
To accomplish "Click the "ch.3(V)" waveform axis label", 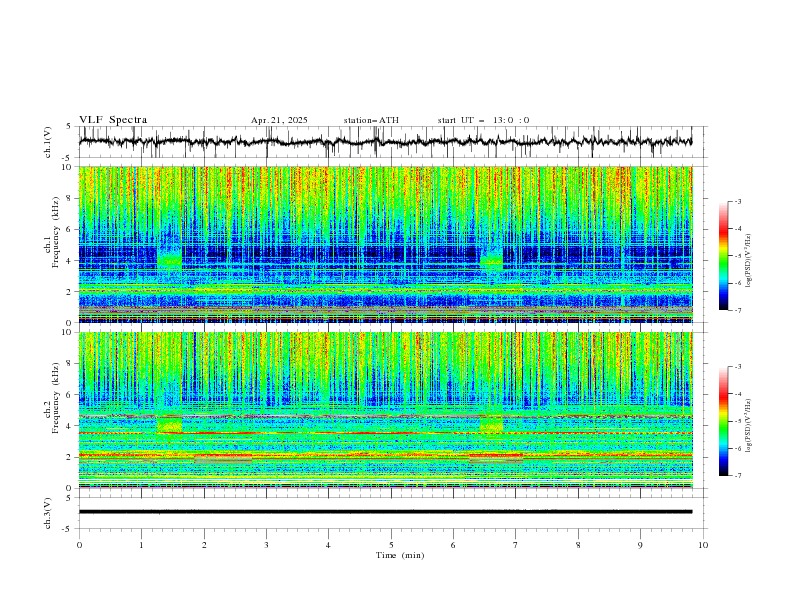I will [x=48, y=513].
